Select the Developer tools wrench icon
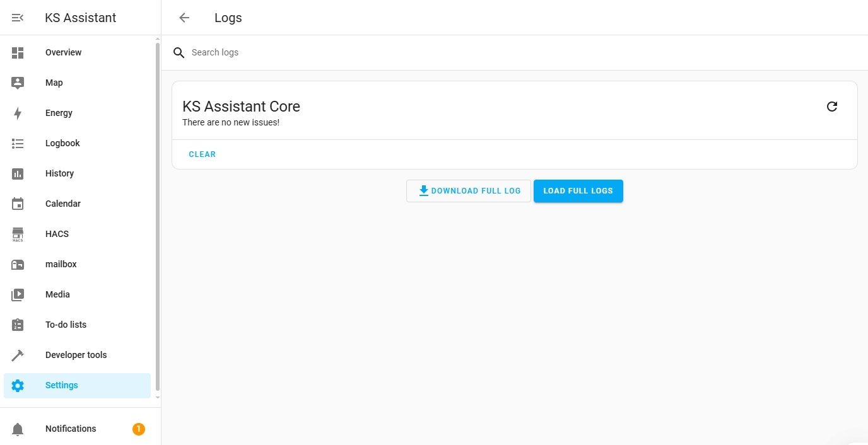This screenshot has width=868, height=445. pos(18,355)
